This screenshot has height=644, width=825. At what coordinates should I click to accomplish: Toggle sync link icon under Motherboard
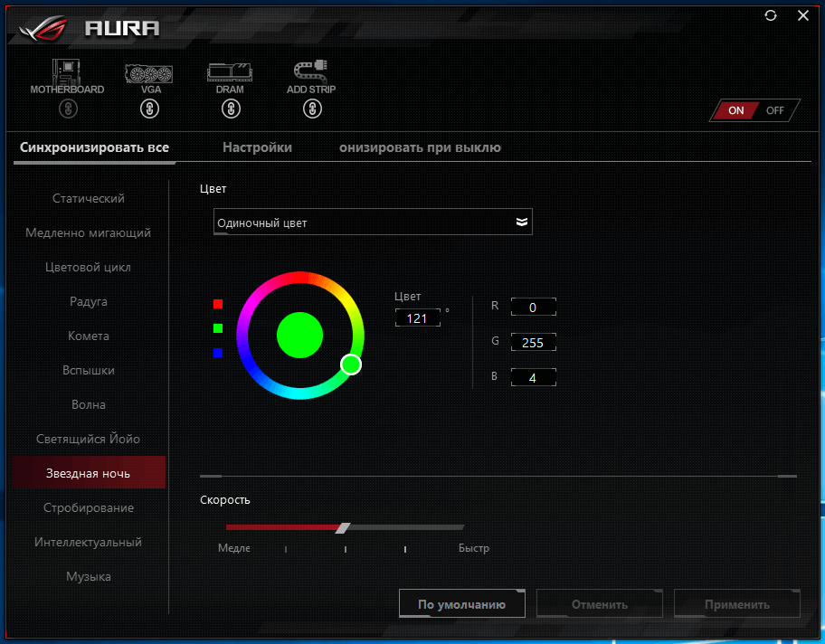coord(68,109)
